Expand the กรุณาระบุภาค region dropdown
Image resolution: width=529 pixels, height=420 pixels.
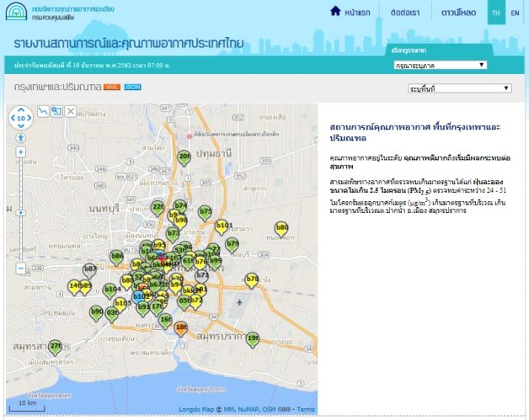(440, 65)
